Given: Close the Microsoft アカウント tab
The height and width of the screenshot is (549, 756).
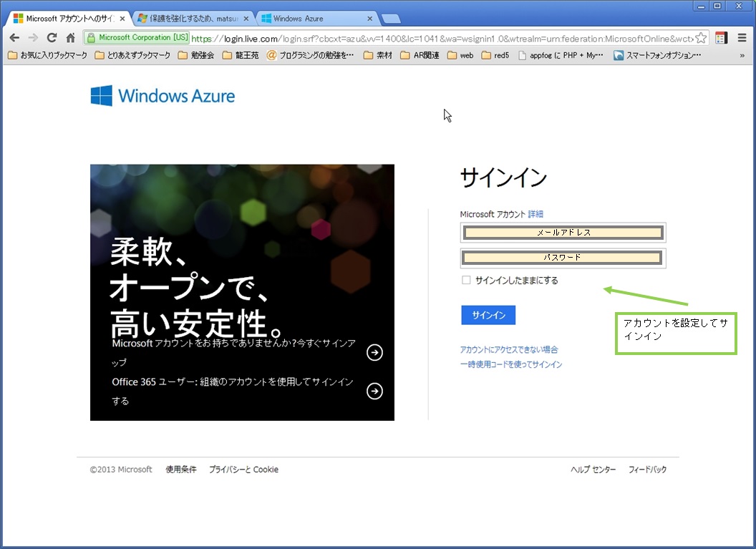Looking at the screenshot, I should click(122, 19).
